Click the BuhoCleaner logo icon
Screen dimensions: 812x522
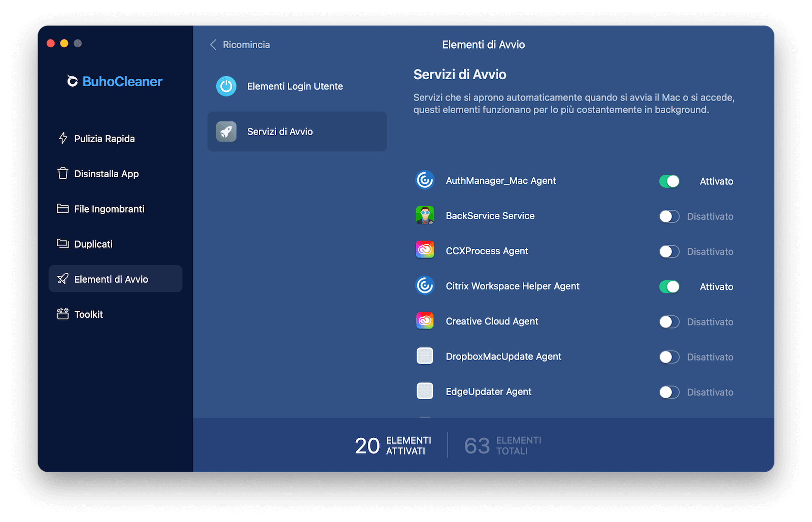point(73,81)
